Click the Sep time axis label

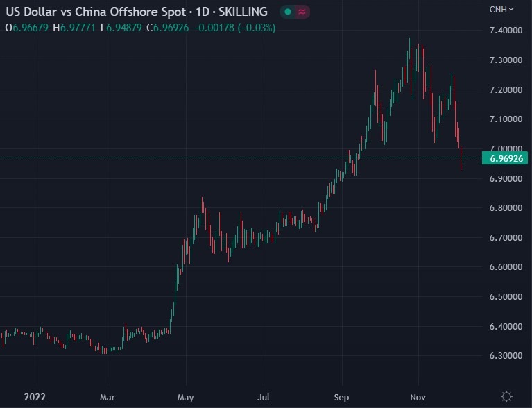[x=341, y=397]
